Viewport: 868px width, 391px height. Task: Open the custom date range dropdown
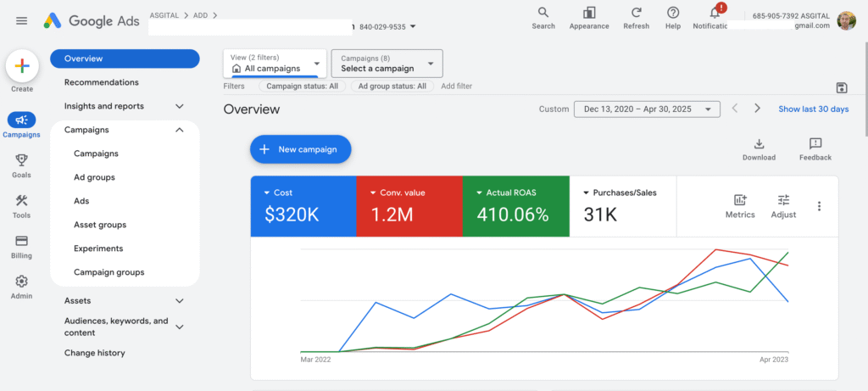point(646,109)
